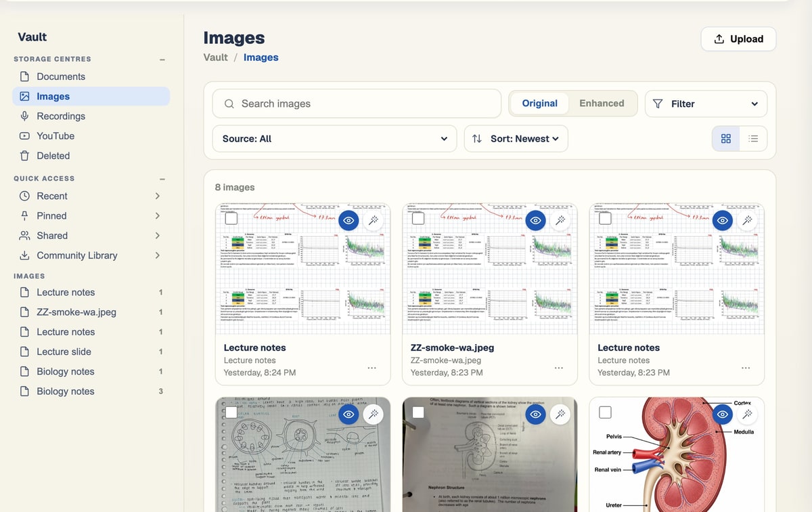Open the handwritten plant notes thumbnail
Screen dimensions: 812x512
[x=303, y=454]
